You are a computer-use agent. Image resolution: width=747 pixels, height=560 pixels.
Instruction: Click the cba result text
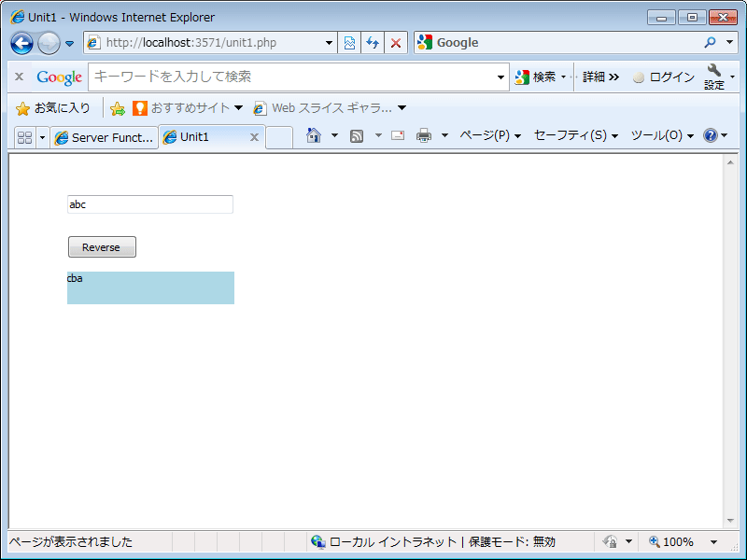pos(75,278)
